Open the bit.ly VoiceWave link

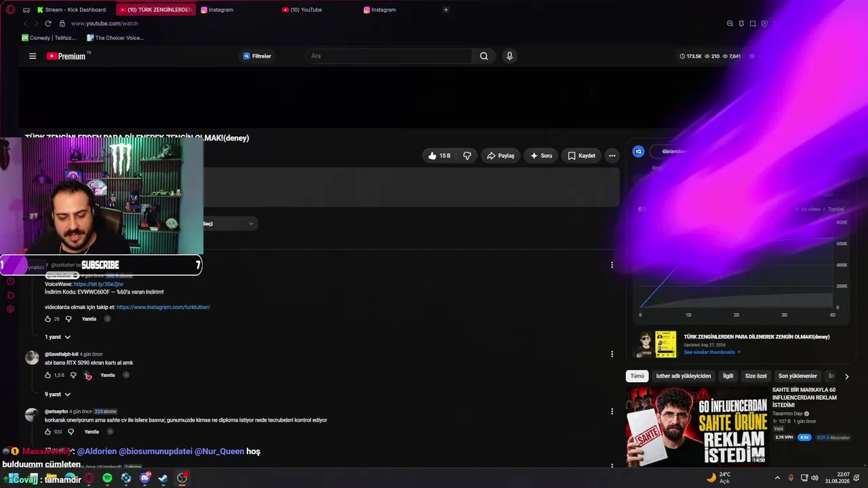[x=98, y=284]
